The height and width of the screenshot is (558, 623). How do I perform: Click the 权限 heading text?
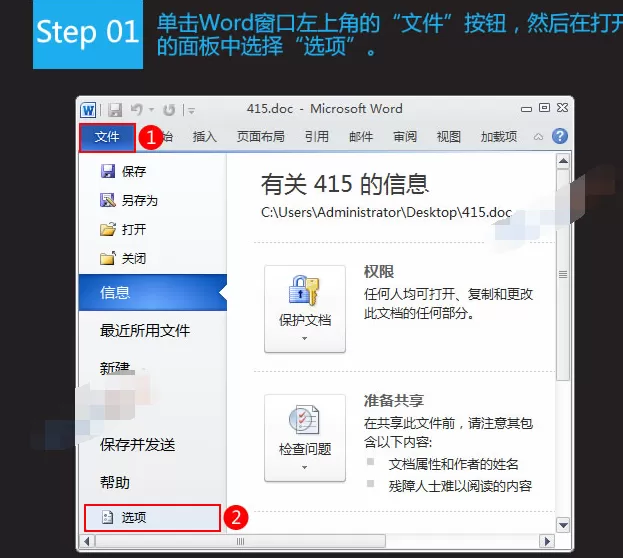(379, 272)
